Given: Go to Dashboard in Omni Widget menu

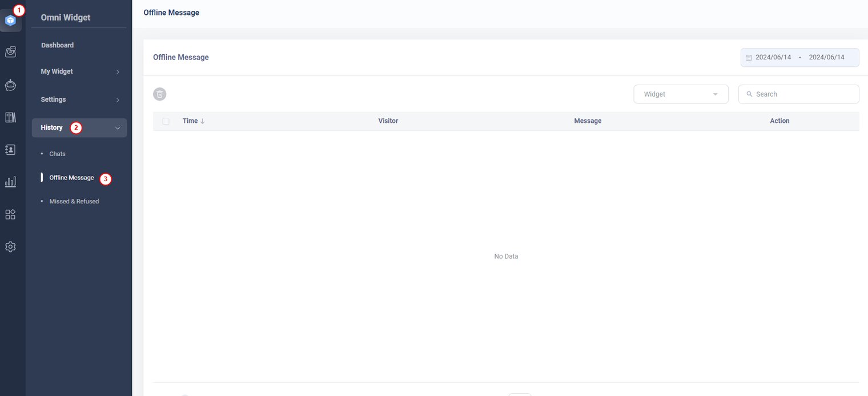Looking at the screenshot, I should click(x=58, y=45).
